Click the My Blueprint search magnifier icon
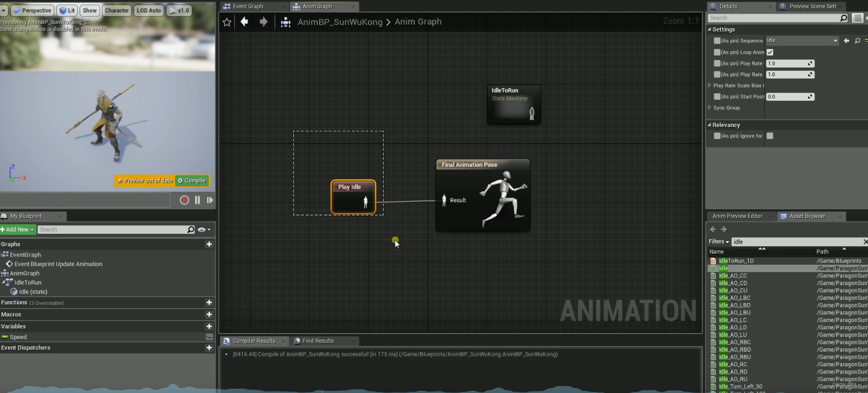868x393 pixels. point(191,229)
